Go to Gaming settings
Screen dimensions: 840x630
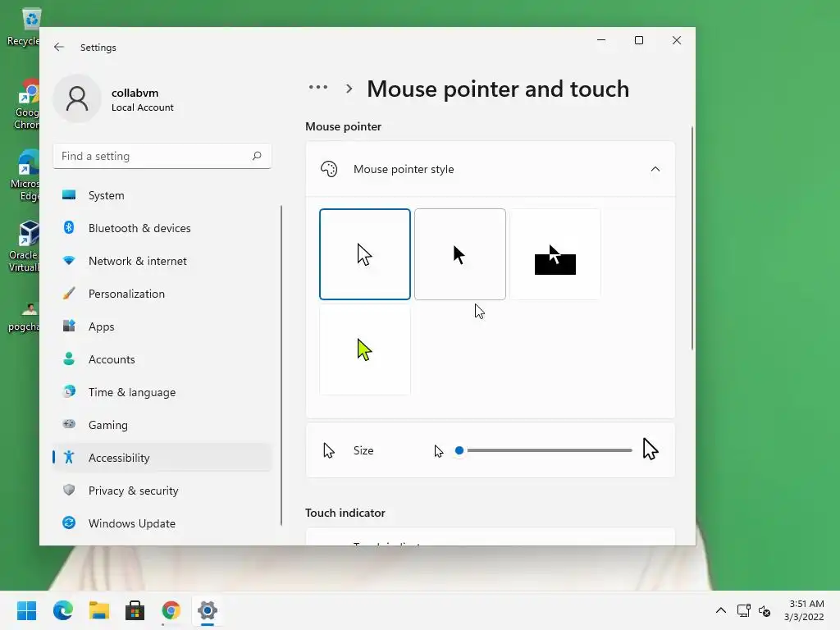click(x=162, y=425)
